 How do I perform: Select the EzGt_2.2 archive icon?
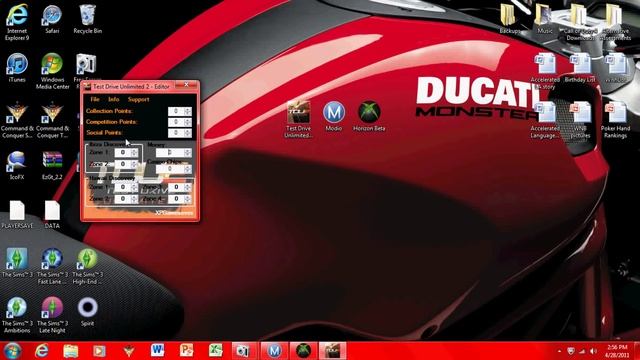tap(52, 165)
